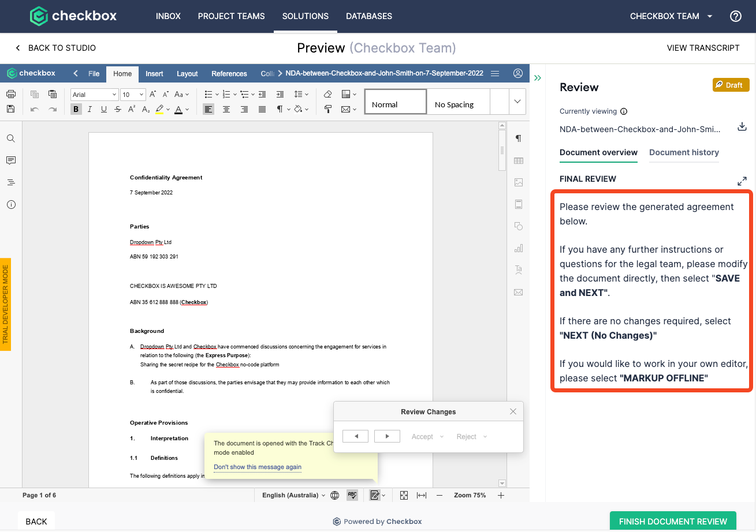Viewport: 756px width, 532px height.
Task: Switch to Document history tab
Action: pyautogui.click(x=684, y=153)
